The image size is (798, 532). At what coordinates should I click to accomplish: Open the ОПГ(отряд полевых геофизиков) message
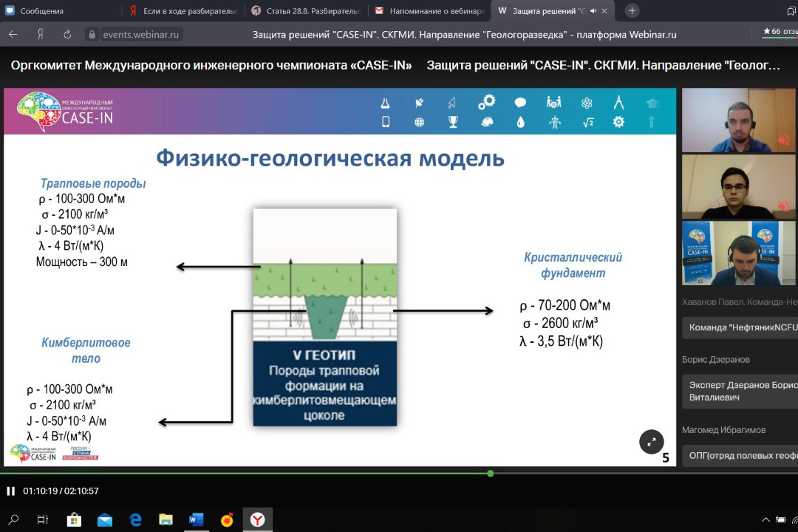point(740,456)
